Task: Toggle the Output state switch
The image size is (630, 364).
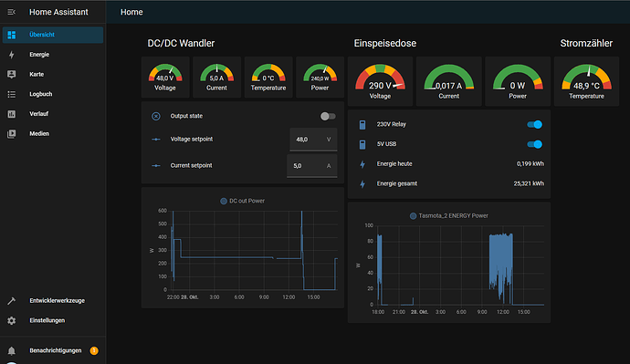Action: (328, 116)
